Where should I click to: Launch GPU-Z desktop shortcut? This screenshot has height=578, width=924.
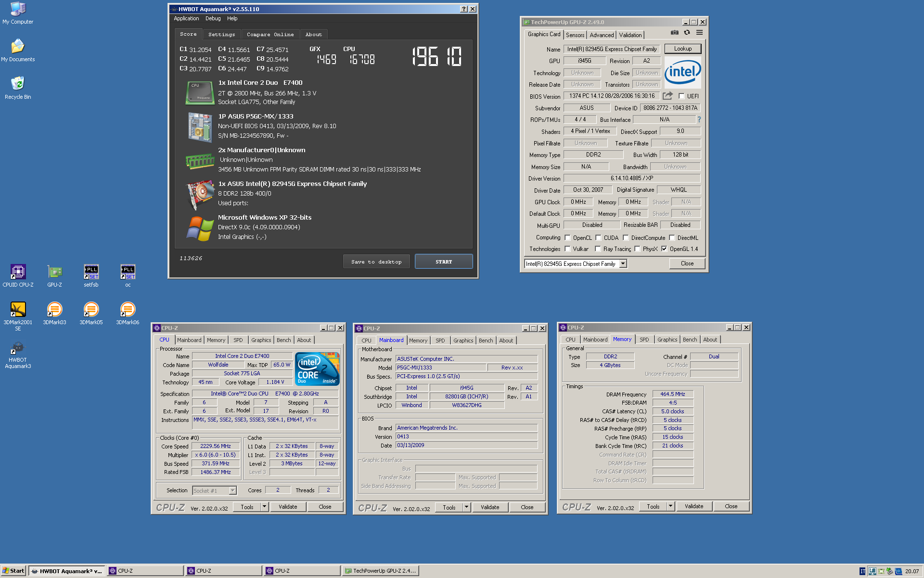tap(54, 276)
